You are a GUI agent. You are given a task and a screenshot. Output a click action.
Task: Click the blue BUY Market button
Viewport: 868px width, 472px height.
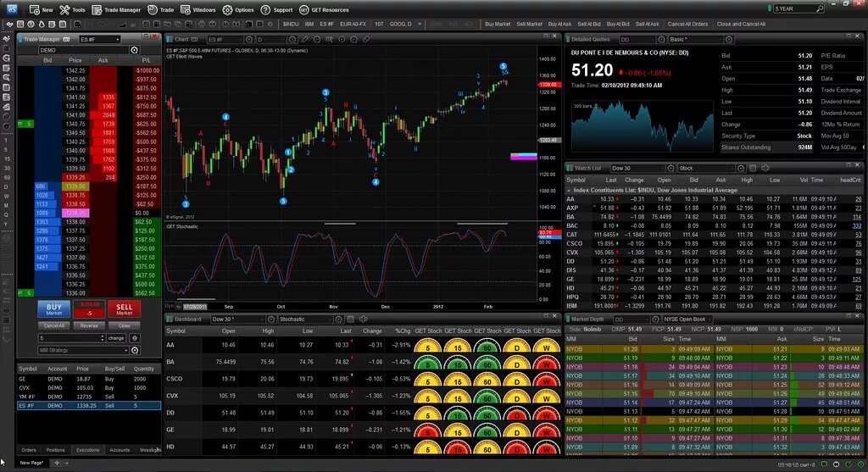pyautogui.click(x=53, y=308)
